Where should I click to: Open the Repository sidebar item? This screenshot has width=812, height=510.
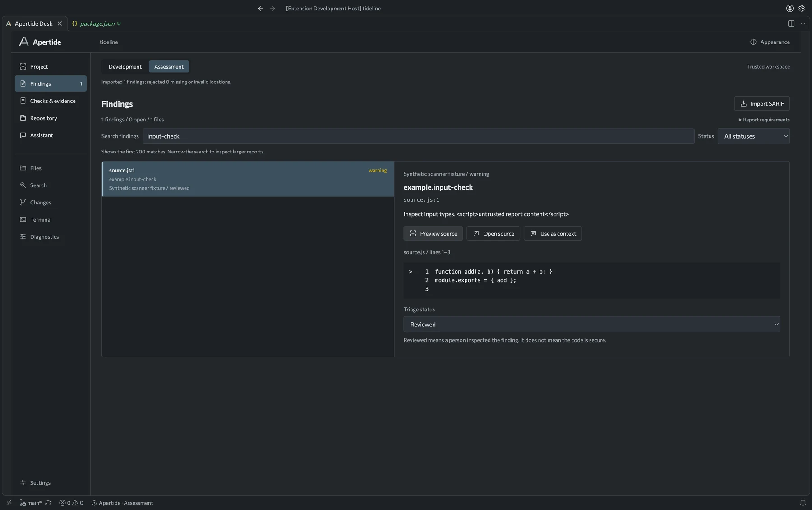pyautogui.click(x=51, y=118)
